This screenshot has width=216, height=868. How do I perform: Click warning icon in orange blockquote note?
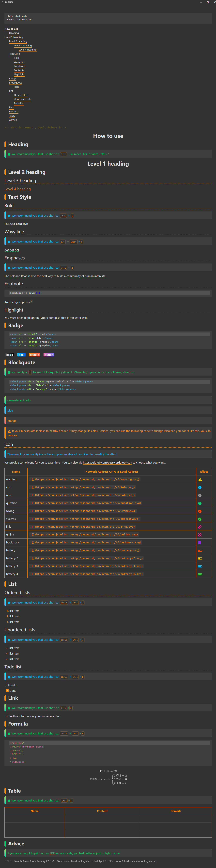[9, 431]
